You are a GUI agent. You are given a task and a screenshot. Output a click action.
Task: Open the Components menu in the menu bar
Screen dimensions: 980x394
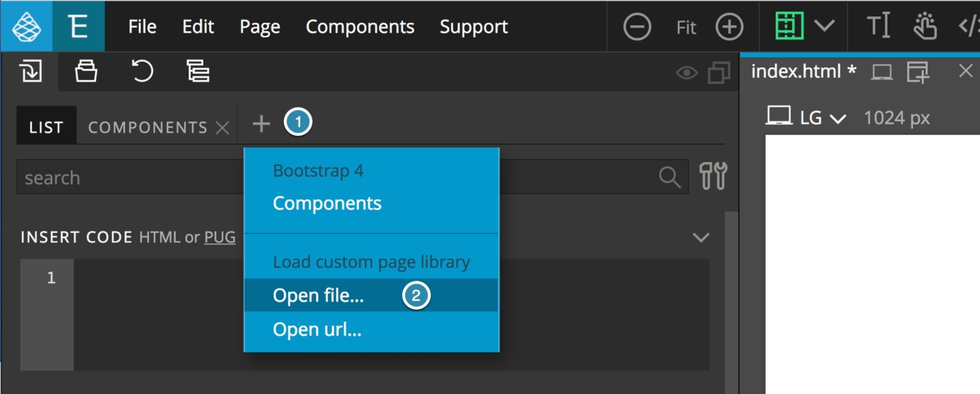click(x=360, y=27)
